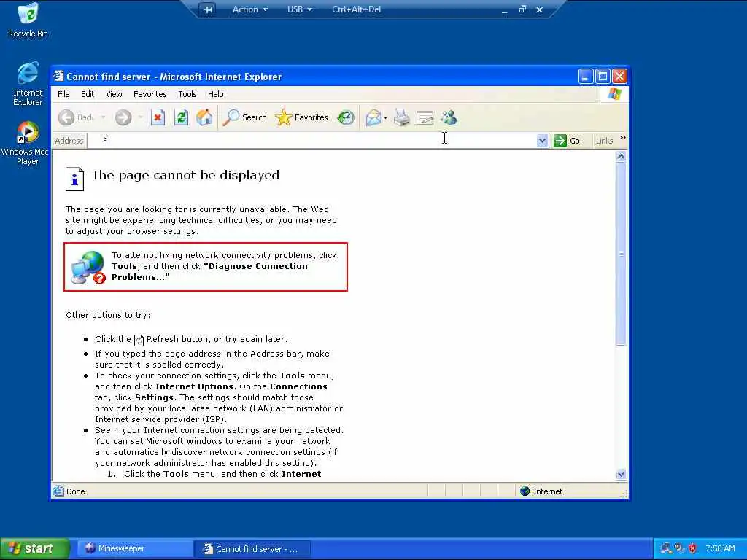Open the File menu
The image size is (747, 560).
click(63, 94)
